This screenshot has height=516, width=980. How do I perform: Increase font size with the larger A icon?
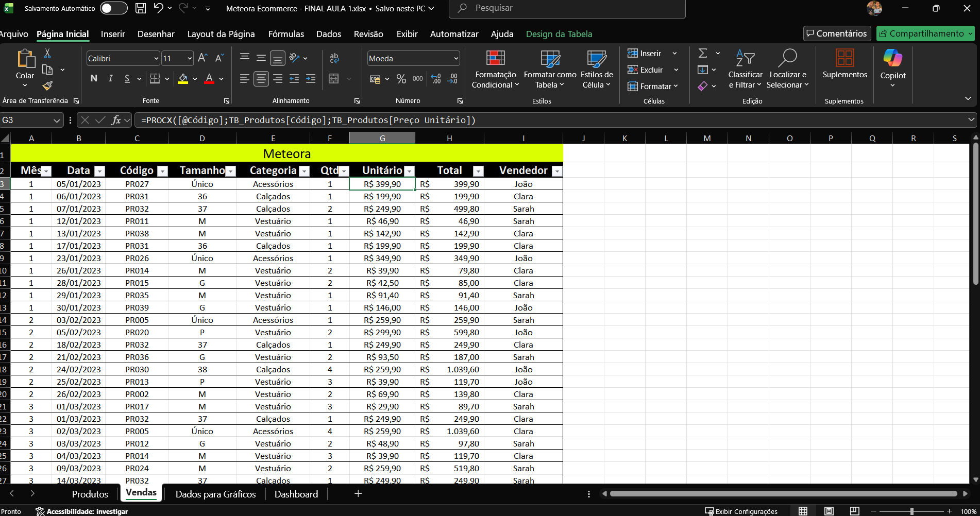pos(203,58)
